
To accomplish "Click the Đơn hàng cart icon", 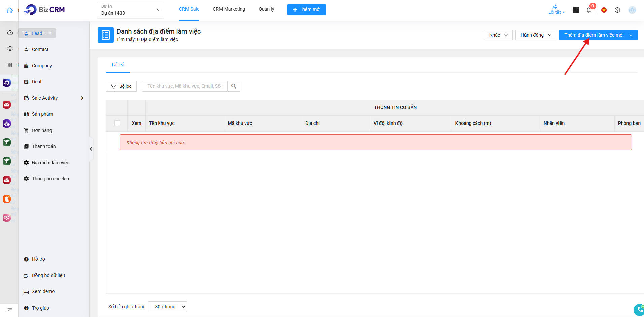I will point(26,130).
